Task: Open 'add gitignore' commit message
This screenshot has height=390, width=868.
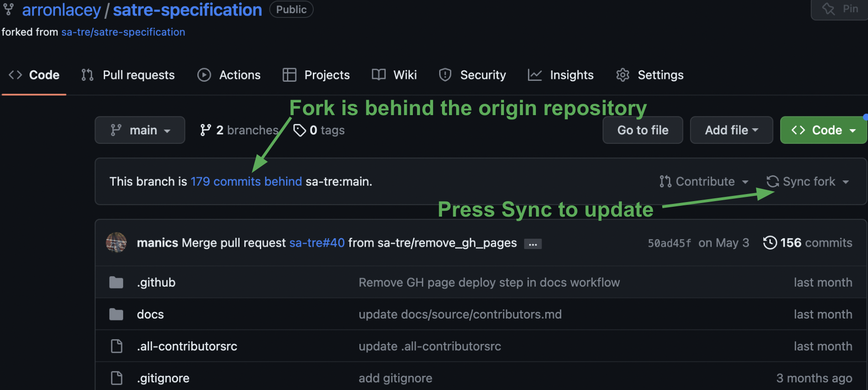Action: coord(395,378)
